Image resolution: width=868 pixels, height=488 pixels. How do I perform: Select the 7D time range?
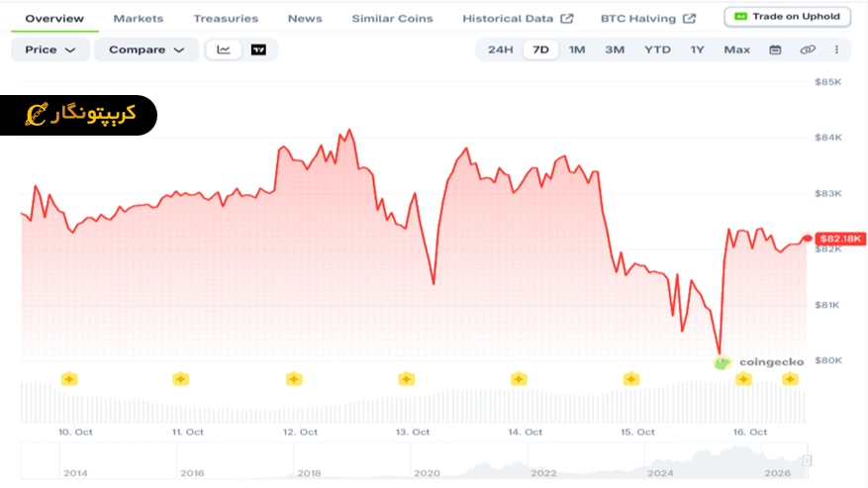(540, 49)
